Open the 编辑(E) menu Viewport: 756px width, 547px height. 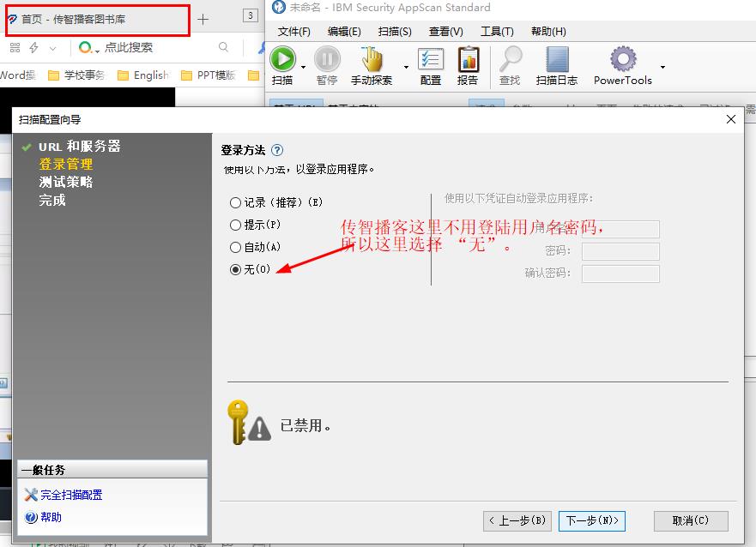click(344, 32)
